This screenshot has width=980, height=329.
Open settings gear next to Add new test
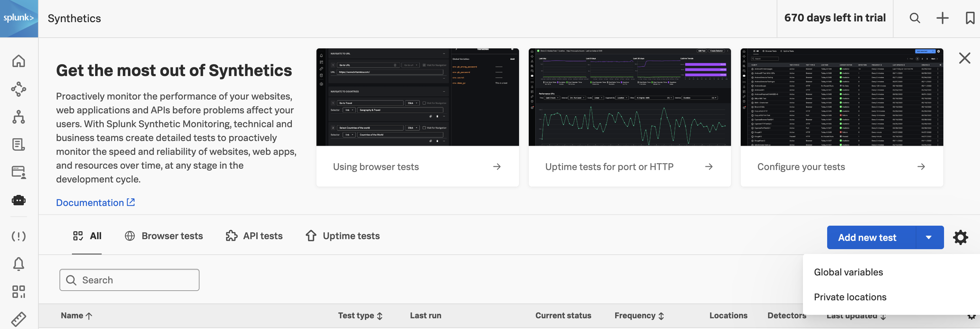pos(960,237)
